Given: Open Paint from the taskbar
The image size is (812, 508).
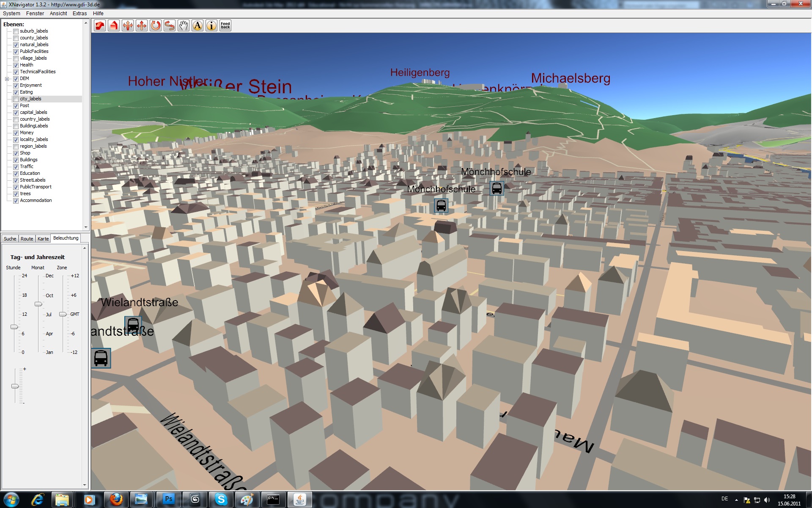Looking at the screenshot, I should (x=247, y=500).
